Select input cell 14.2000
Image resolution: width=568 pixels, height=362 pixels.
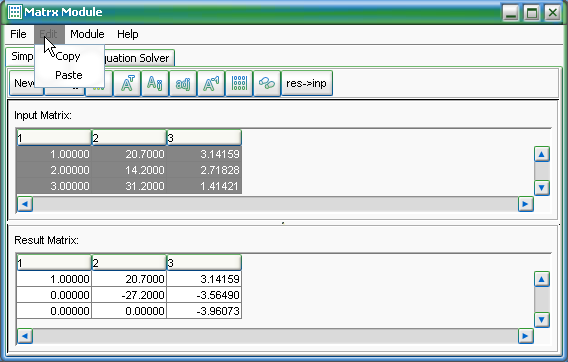click(129, 170)
